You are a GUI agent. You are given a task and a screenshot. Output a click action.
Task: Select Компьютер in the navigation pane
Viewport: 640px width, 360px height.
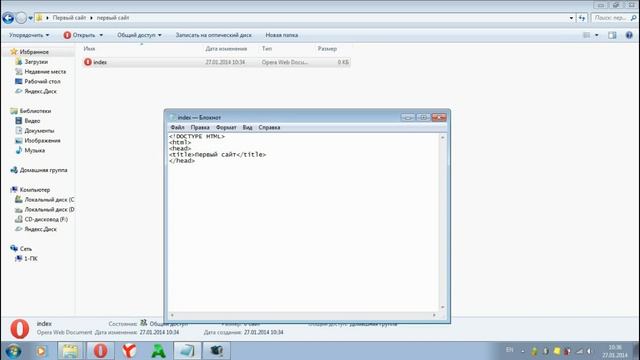point(35,189)
